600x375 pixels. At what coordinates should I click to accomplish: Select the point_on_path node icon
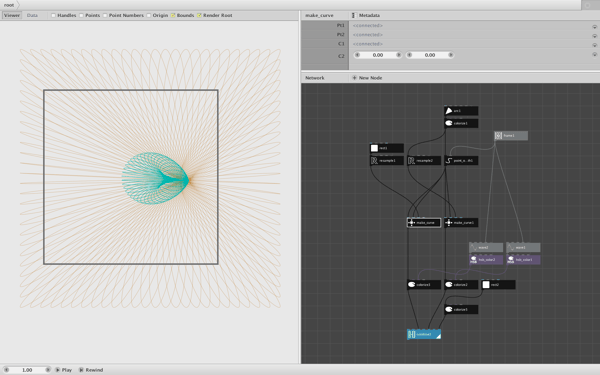449,160
